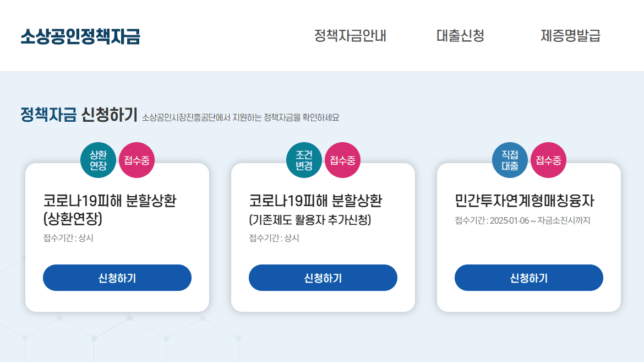Open the 정책자금안내 menu

[x=350, y=36]
